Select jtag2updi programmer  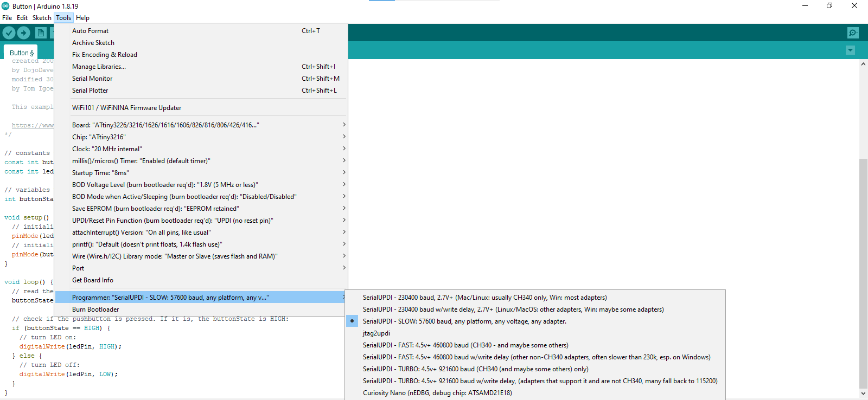point(535,333)
